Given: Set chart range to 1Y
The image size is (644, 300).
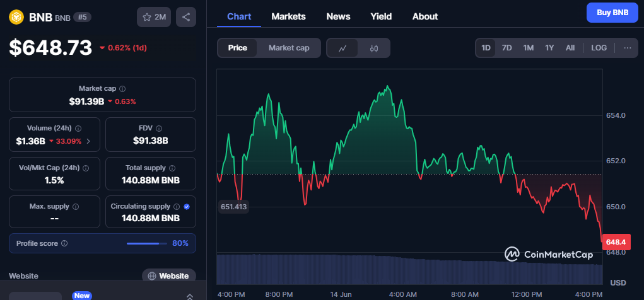Looking at the screenshot, I should coord(549,48).
